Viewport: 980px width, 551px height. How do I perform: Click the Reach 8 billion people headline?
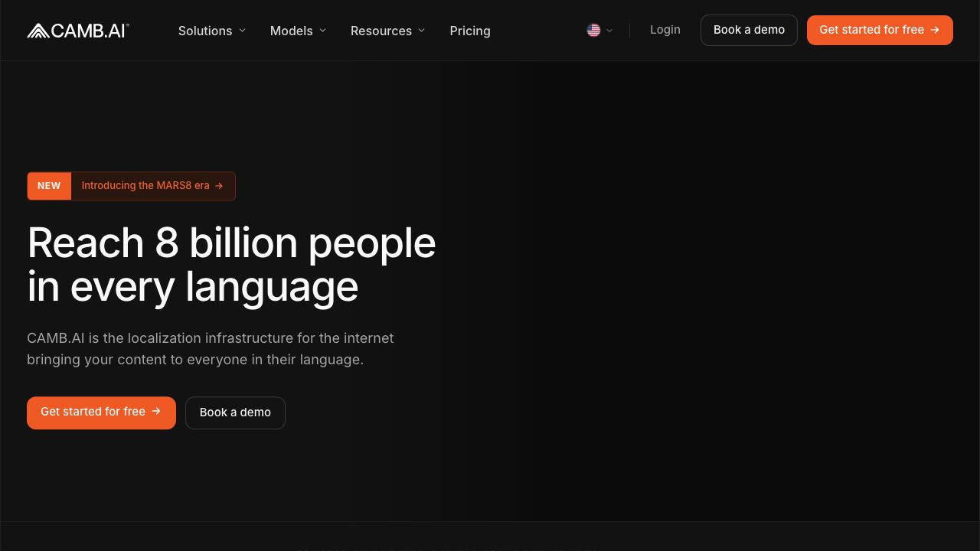[x=231, y=265]
